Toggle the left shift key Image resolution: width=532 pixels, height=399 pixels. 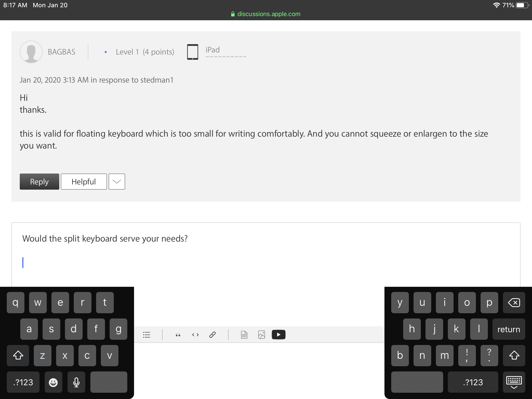click(x=18, y=355)
